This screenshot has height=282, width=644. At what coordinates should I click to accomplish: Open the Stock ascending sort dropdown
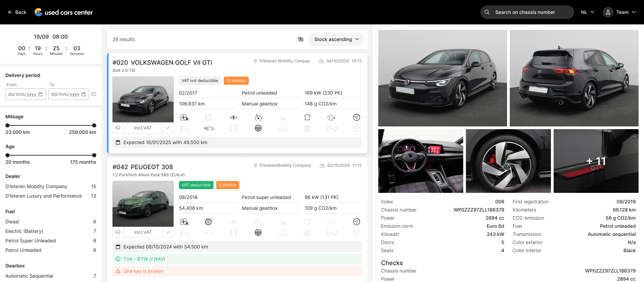[337, 39]
